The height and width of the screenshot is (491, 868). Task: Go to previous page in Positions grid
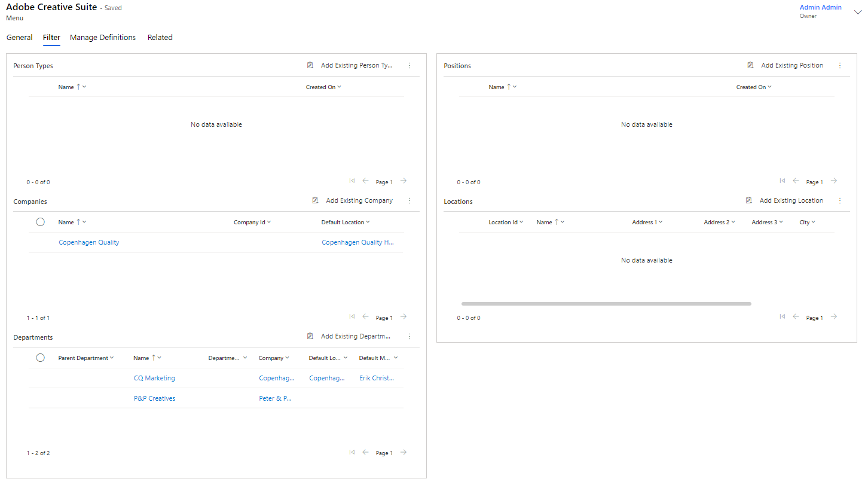pos(796,181)
